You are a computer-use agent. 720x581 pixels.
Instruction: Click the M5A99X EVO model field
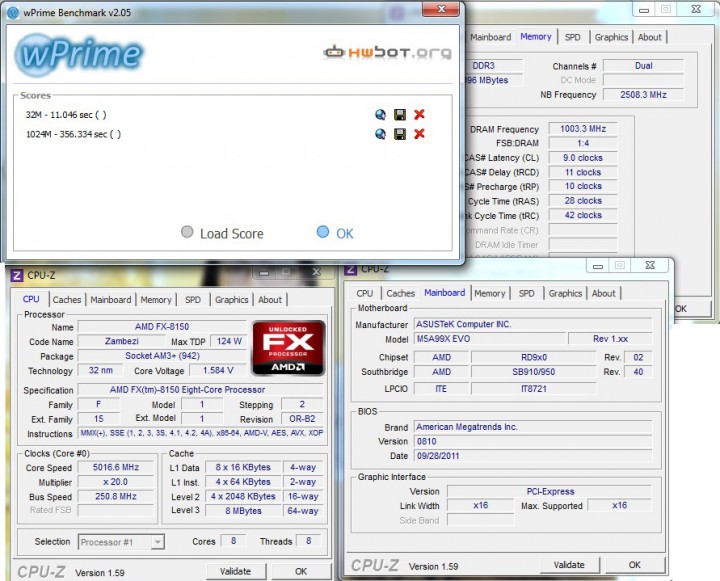(x=489, y=339)
